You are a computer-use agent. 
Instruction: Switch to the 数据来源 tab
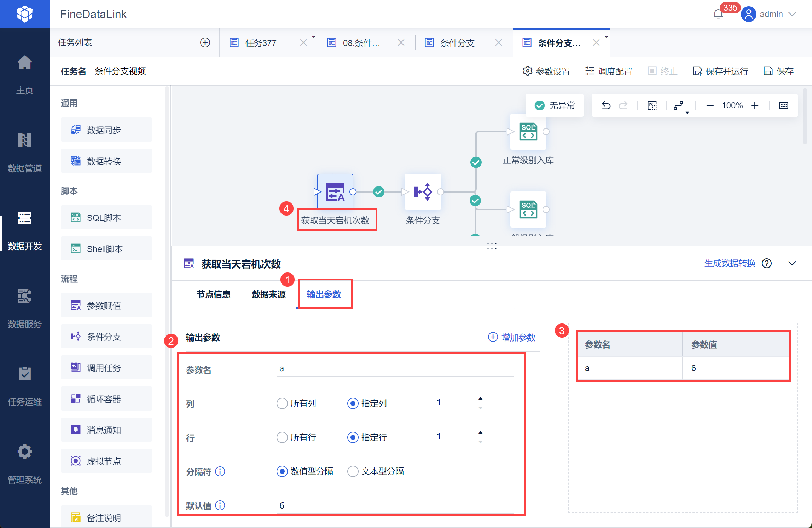tap(268, 294)
